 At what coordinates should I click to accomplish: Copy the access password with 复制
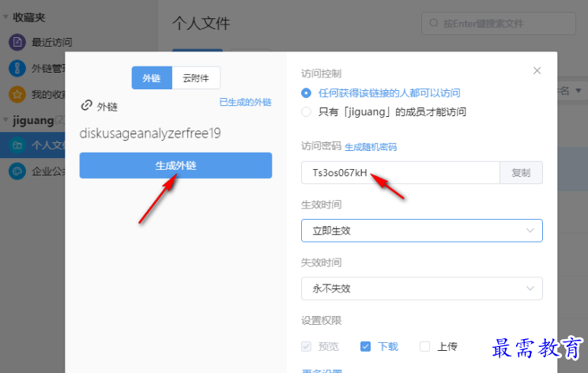(x=521, y=173)
